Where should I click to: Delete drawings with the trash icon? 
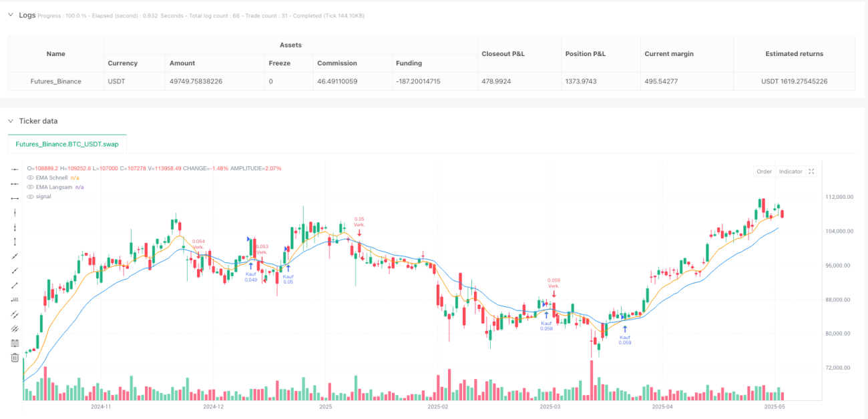click(15, 358)
